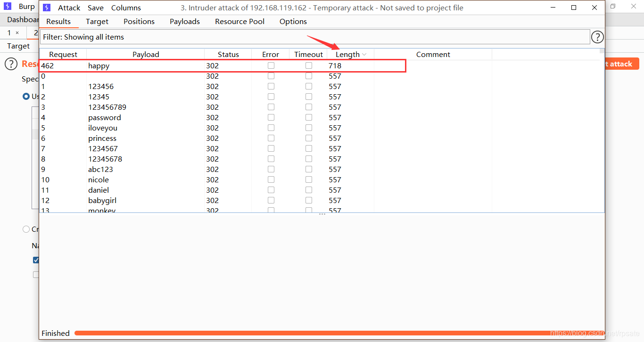The image size is (644, 342).
Task: Open the Save menu
Action: 96,8
